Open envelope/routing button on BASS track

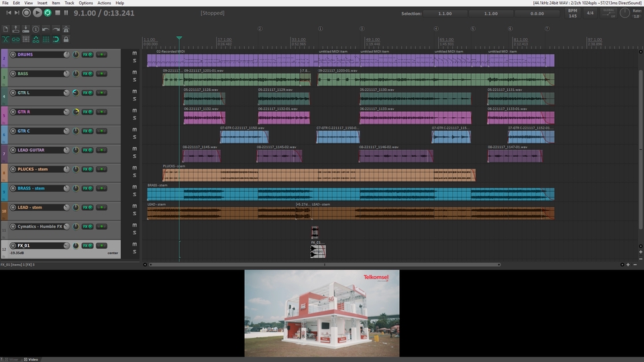click(x=101, y=74)
